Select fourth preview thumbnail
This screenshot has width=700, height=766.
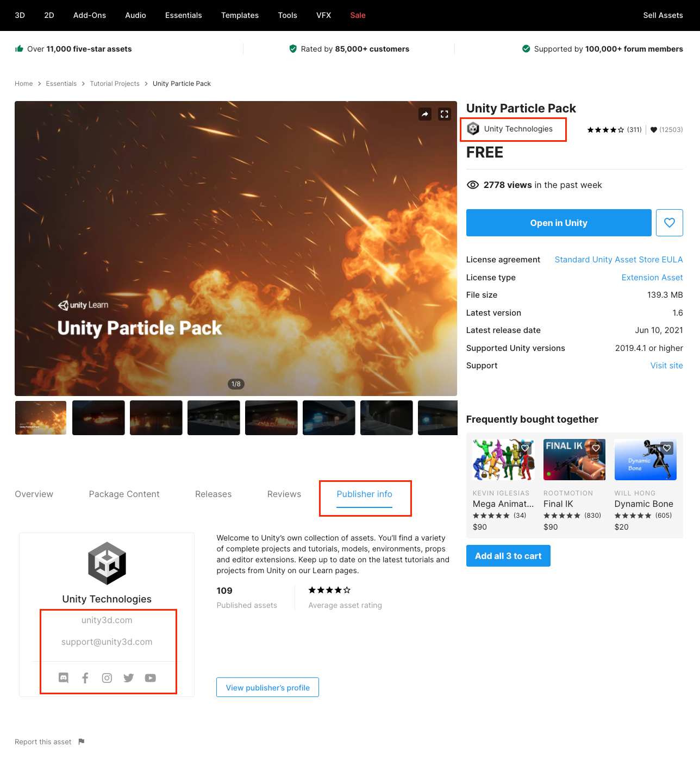(x=214, y=418)
